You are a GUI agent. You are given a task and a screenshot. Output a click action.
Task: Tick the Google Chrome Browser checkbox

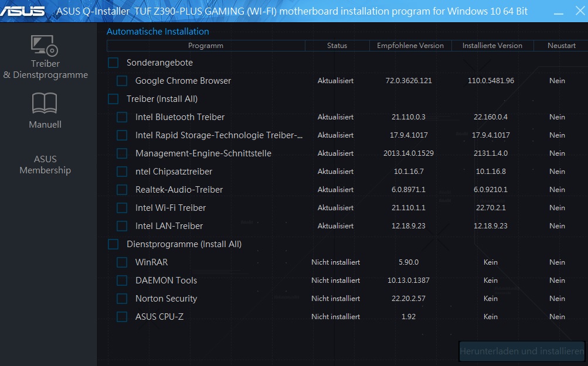[122, 81]
